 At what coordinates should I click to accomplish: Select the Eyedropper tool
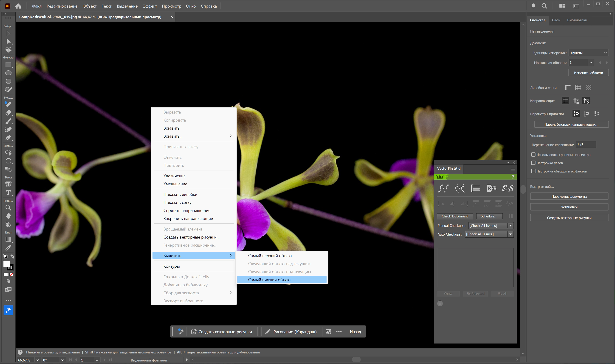pos(8,248)
